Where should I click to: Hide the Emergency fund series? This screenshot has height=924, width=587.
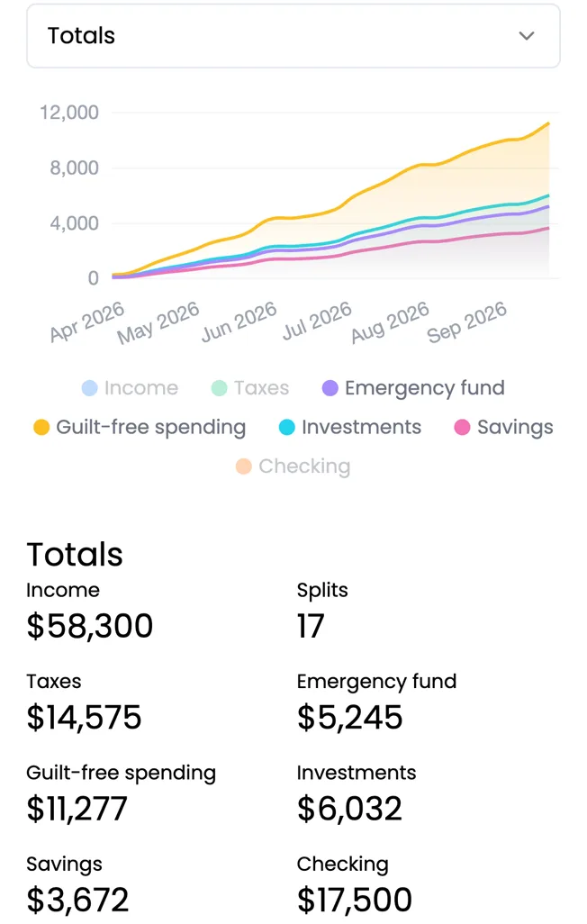click(413, 388)
